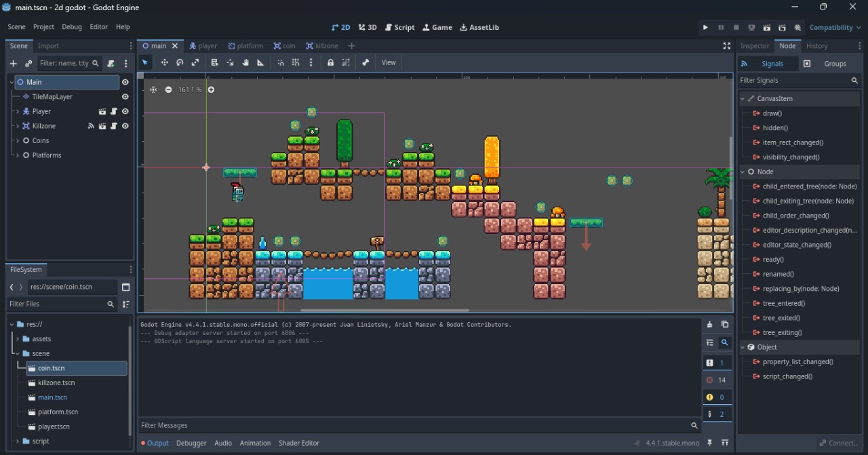The height and width of the screenshot is (455, 868).
Task: Open the skeleton bone options icon
Action: coord(366,62)
